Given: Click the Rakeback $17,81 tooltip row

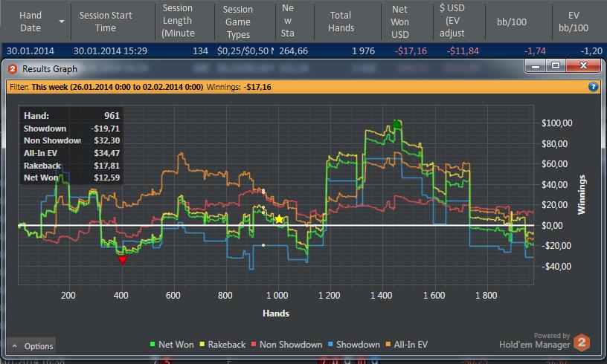Looking at the screenshot, I should [x=71, y=166].
